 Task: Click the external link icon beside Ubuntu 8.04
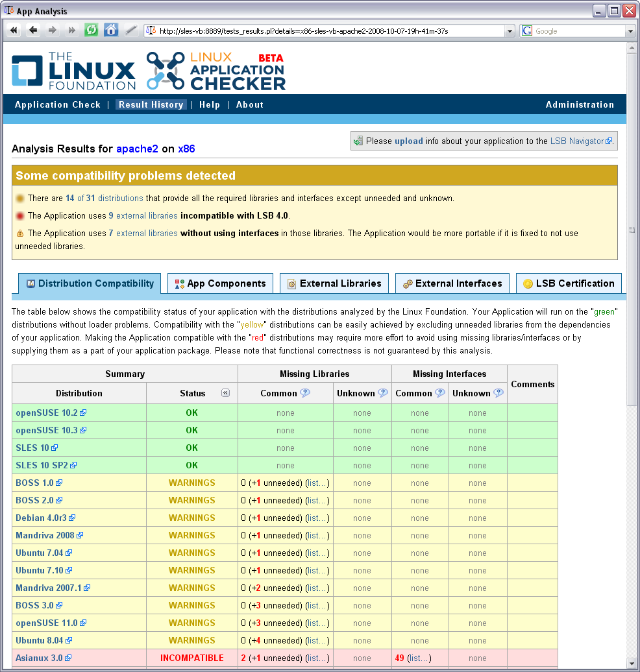69,640
